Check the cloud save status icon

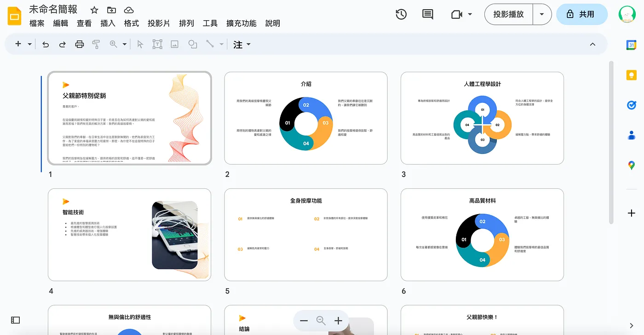tap(129, 10)
